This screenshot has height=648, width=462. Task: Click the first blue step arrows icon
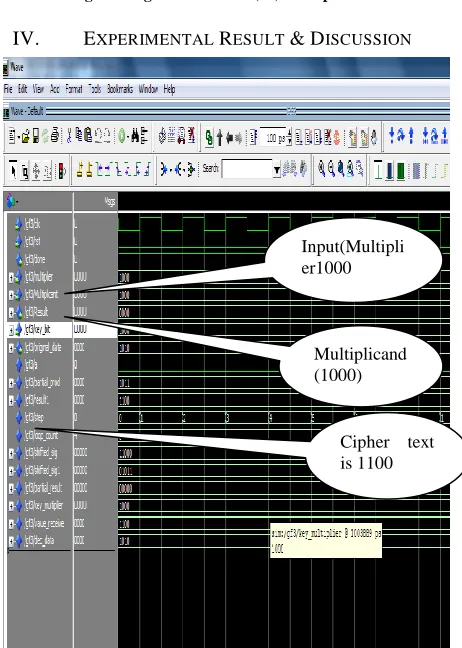(x=391, y=136)
